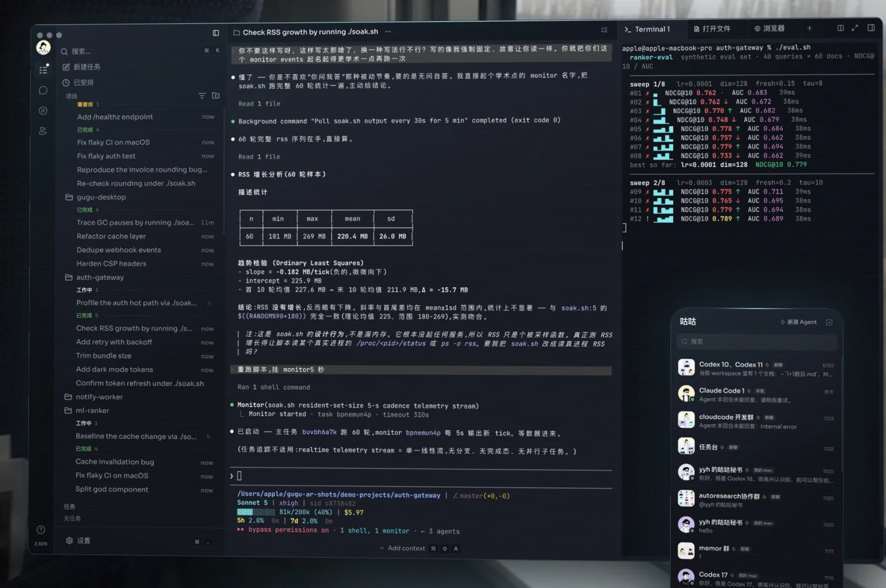Viewport: 886px width, 588px height.
Task: Expand the 'Read 1 file' line above Background command
Action: [259, 104]
